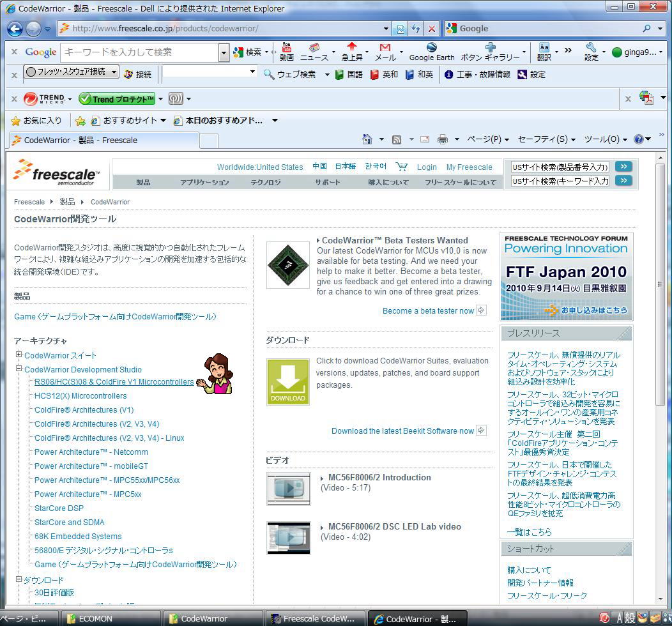The width and height of the screenshot is (672, 626).
Task: Click the scrollbar down arrow
Action: point(660,599)
